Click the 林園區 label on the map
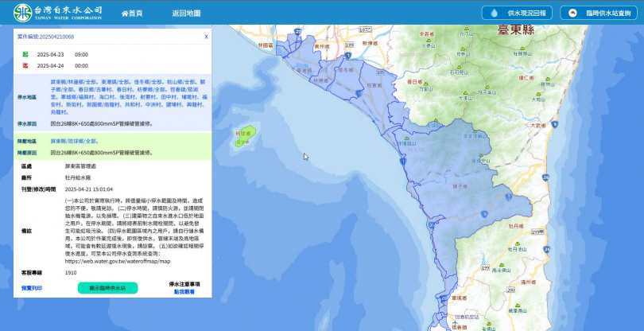Screen dimensions: 644x331 pos(266,45)
